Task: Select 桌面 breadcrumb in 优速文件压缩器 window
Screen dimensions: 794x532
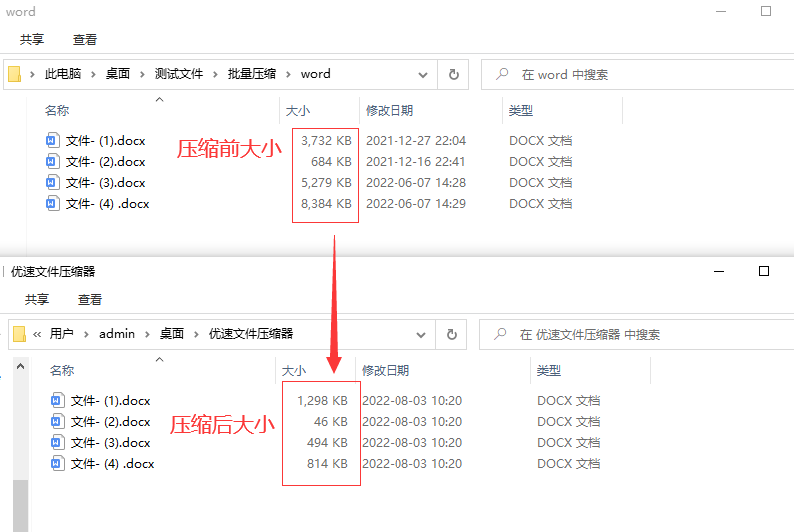Action: 172,334
